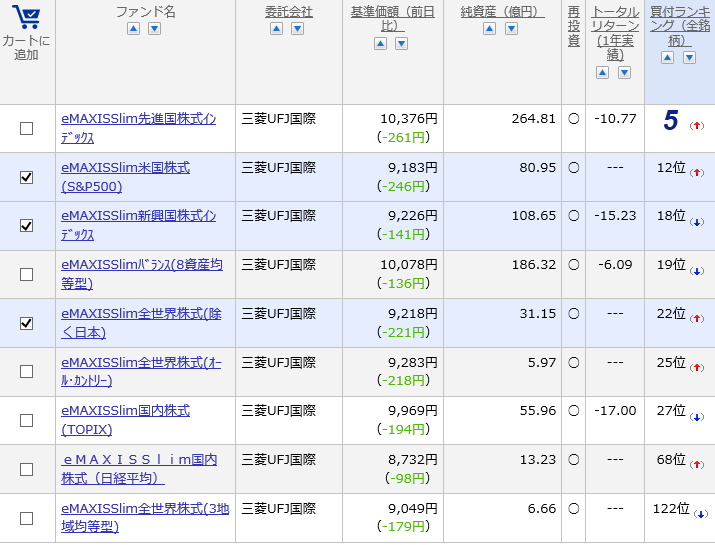Open 全世界株式(3地域均等型) fund link
Screen dimensions: 715x545
click(x=145, y=518)
